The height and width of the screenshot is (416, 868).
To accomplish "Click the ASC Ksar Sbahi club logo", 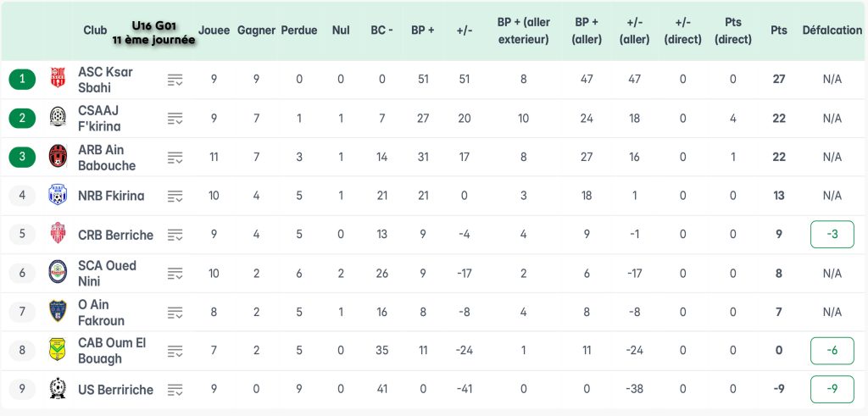I will pos(58,80).
